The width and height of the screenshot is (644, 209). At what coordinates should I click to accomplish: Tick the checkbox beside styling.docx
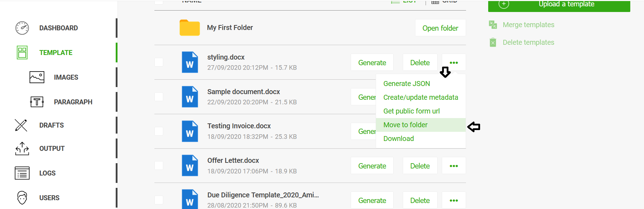(159, 62)
